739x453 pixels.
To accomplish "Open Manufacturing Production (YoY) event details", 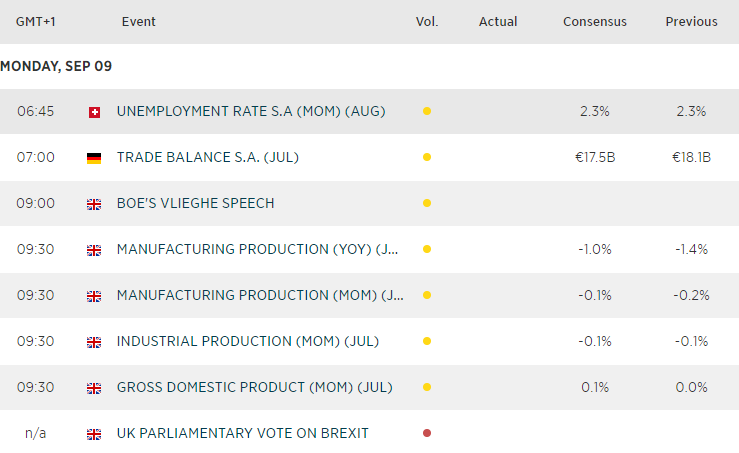I will (259, 250).
